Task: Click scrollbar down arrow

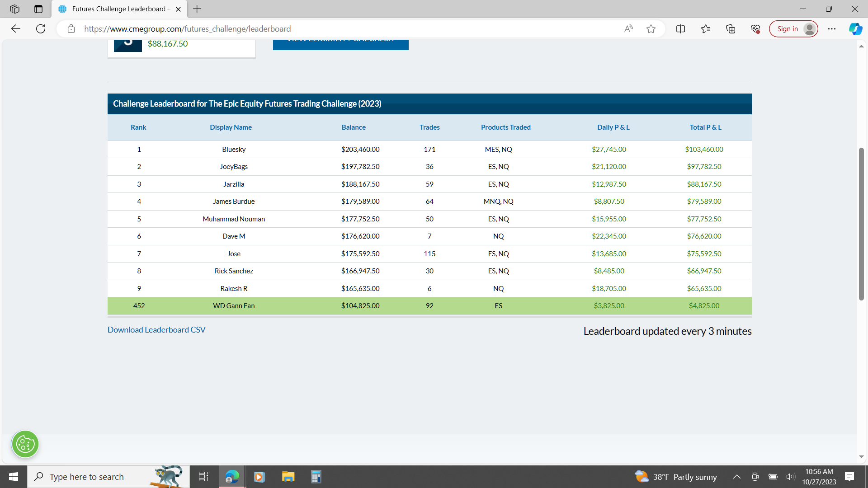Action: click(861, 457)
